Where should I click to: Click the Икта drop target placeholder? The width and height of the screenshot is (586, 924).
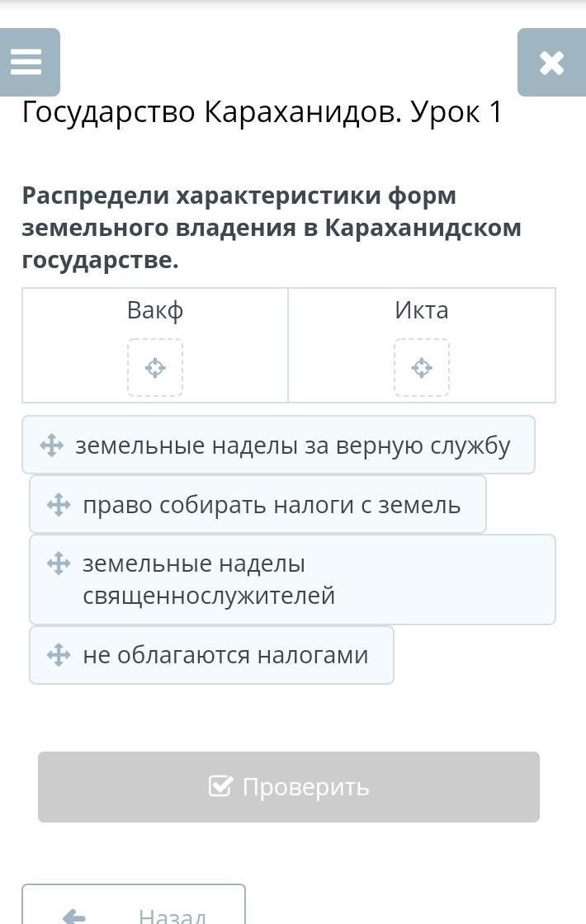click(422, 367)
